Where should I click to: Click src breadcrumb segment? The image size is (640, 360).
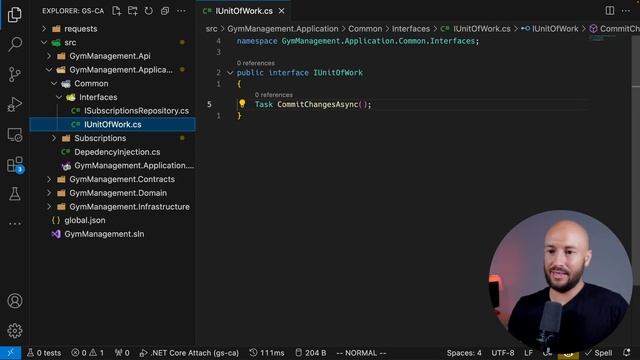click(211, 29)
